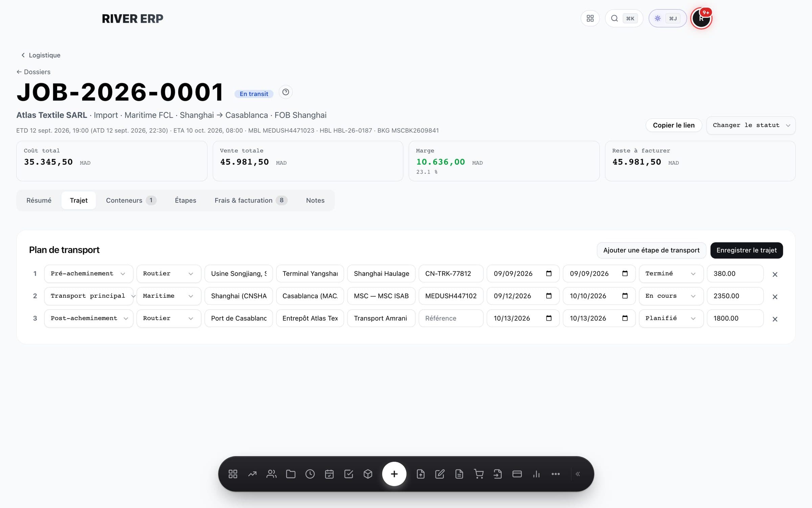This screenshot has height=508, width=812.
Task: Open the Notes tab
Action: (x=315, y=200)
